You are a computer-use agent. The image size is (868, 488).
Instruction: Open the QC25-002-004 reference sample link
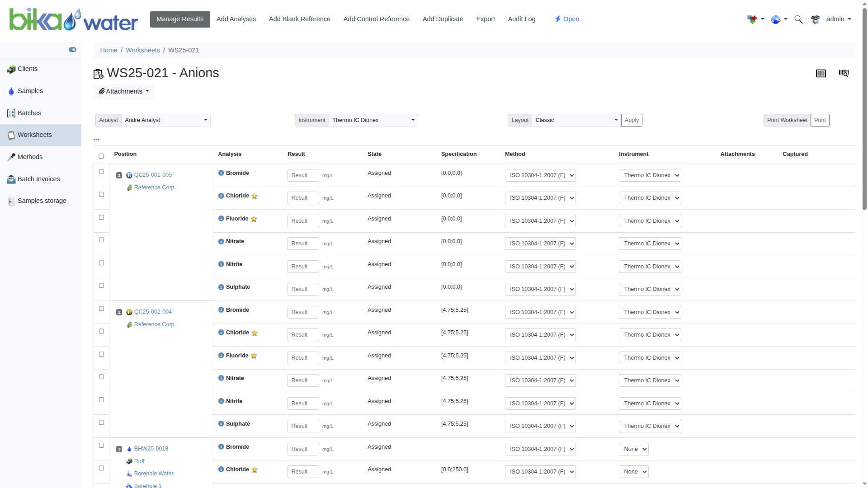pos(153,312)
